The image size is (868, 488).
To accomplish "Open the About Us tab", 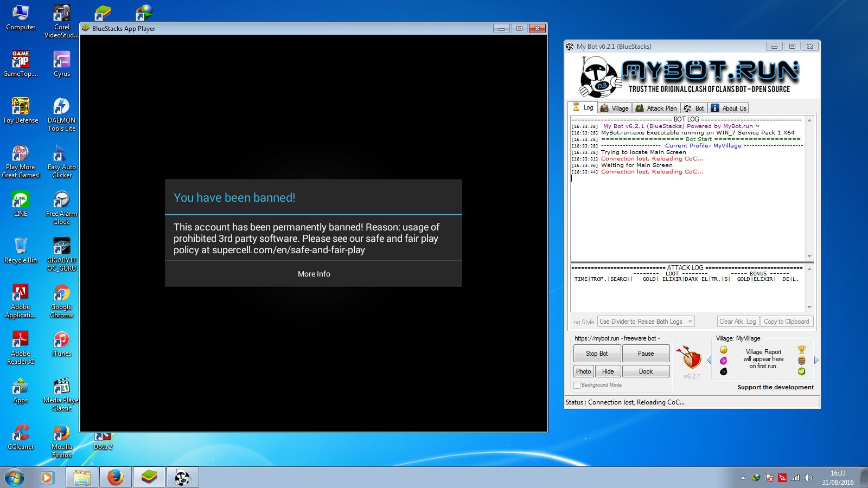I will (729, 108).
